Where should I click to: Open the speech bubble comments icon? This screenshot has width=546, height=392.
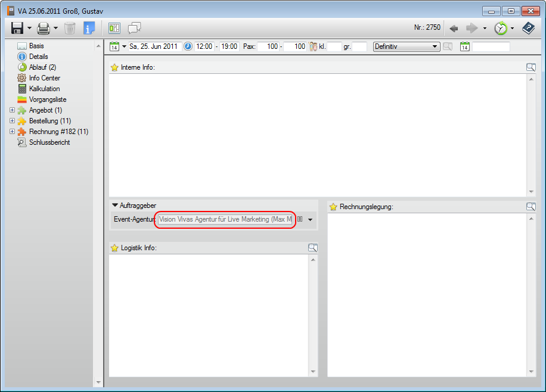click(x=134, y=28)
